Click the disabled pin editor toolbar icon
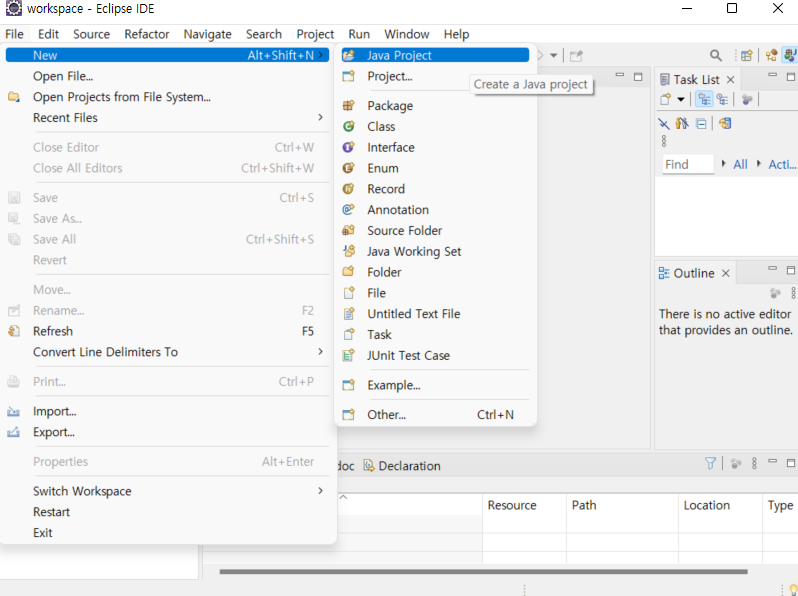 576,55
